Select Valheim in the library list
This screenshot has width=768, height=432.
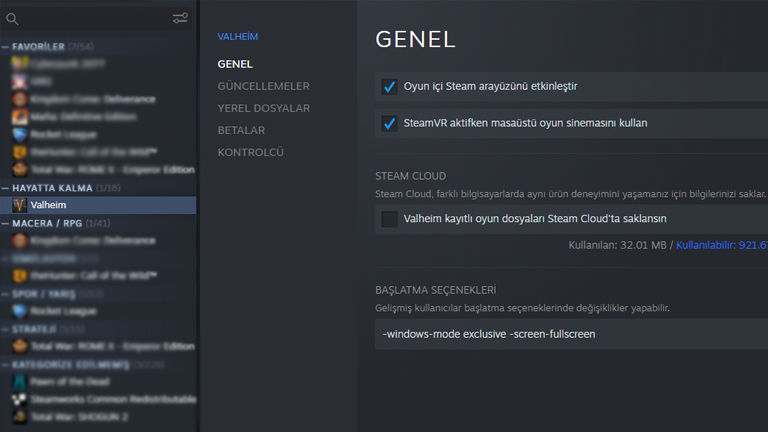[x=98, y=205]
